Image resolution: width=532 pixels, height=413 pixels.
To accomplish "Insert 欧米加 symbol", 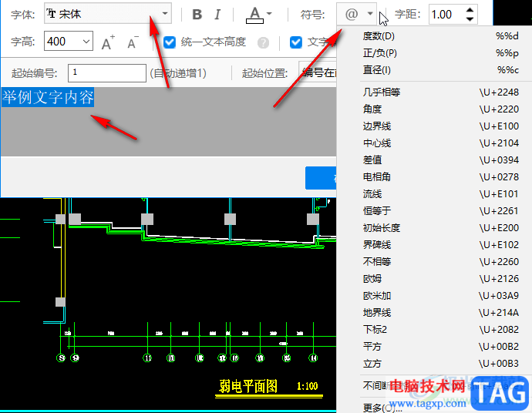I will [440, 296].
